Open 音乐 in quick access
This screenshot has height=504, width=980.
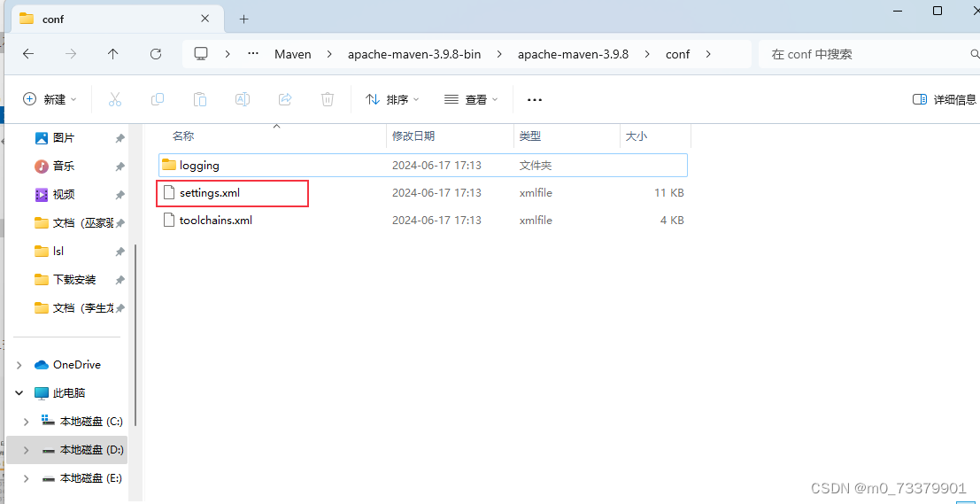(x=64, y=167)
